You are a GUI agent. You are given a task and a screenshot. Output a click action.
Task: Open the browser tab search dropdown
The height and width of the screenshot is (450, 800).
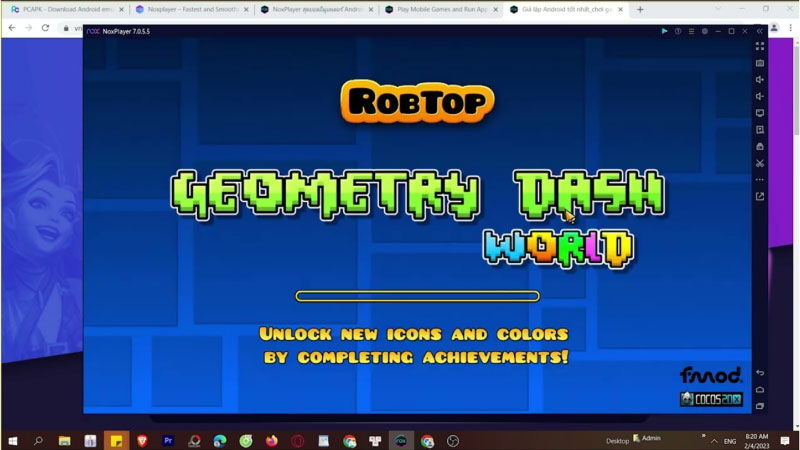click(x=718, y=9)
